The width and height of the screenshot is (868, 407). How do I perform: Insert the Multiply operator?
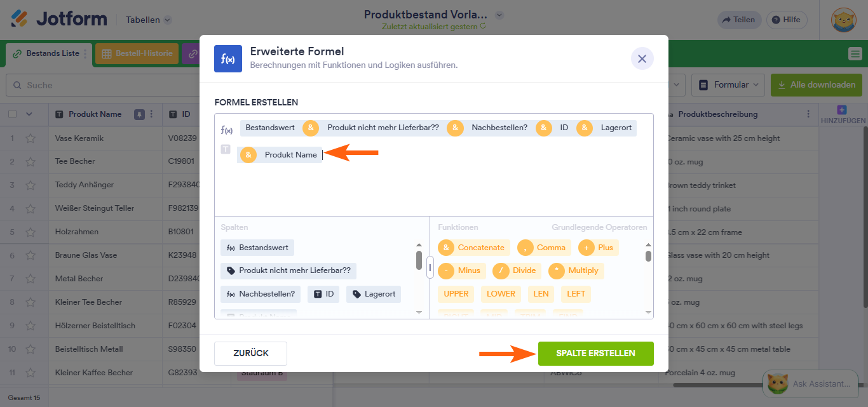[x=576, y=270]
